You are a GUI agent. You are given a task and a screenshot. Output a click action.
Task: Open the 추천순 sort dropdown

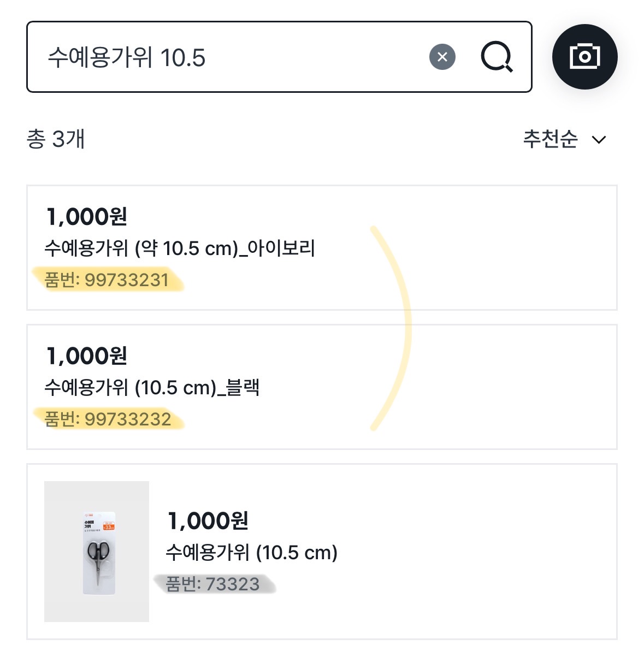click(x=551, y=139)
